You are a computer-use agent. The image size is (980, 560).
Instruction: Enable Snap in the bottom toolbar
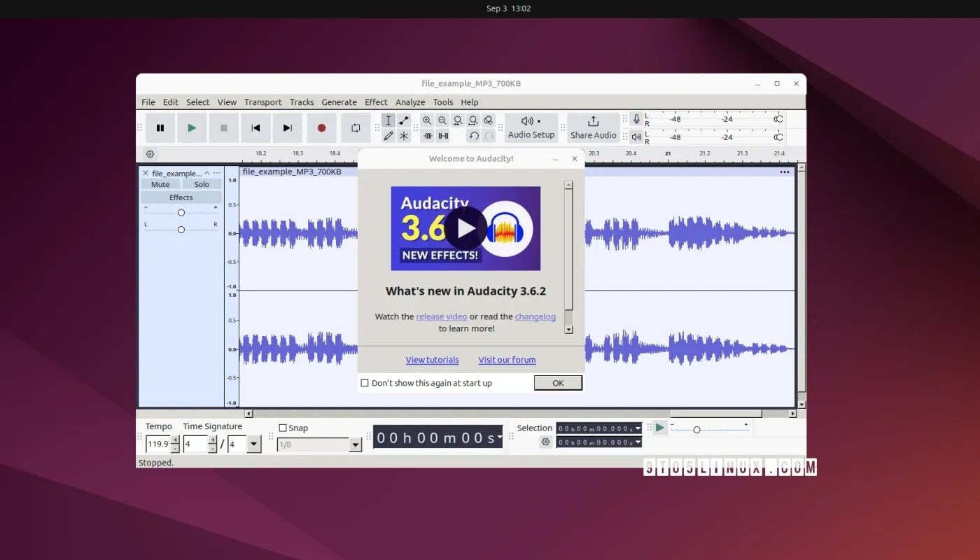point(283,427)
